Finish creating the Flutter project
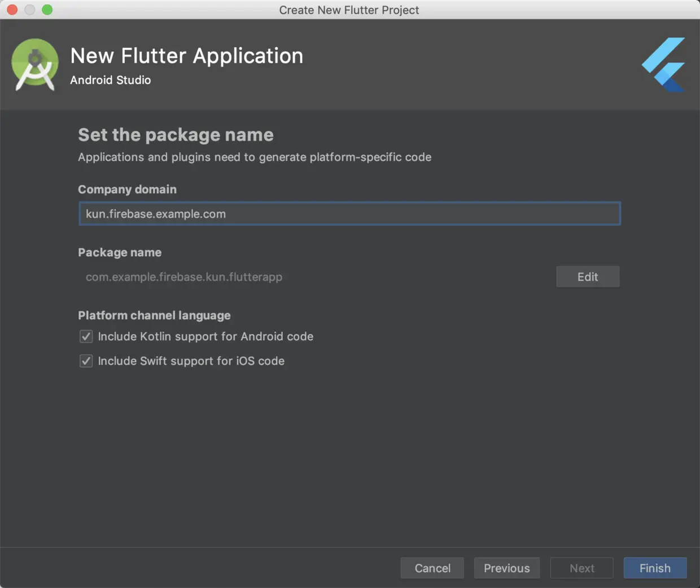This screenshot has width=700, height=588. tap(655, 568)
